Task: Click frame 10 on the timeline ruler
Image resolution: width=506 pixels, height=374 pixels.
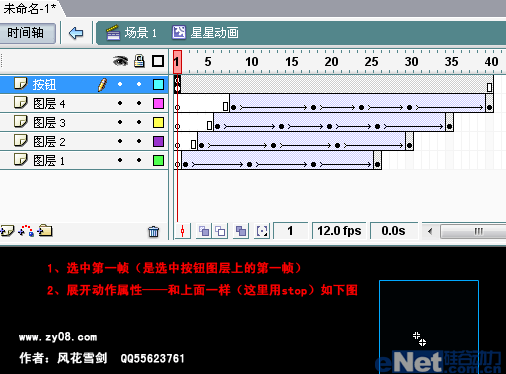Action: pyautogui.click(x=252, y=62)
